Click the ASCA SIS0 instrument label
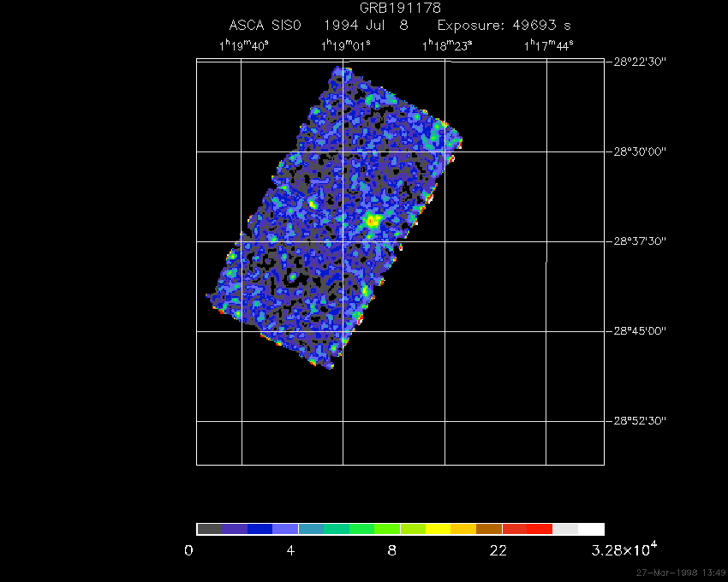 265,26
